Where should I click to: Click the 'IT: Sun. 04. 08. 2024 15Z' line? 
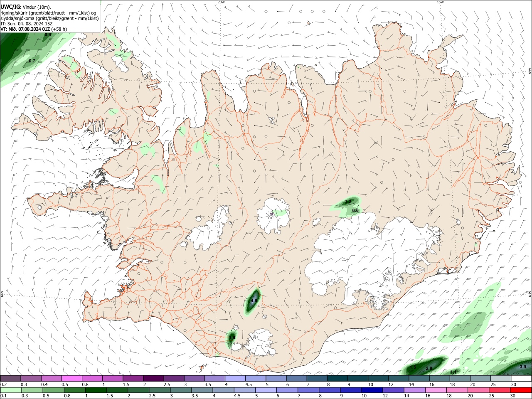27,24
